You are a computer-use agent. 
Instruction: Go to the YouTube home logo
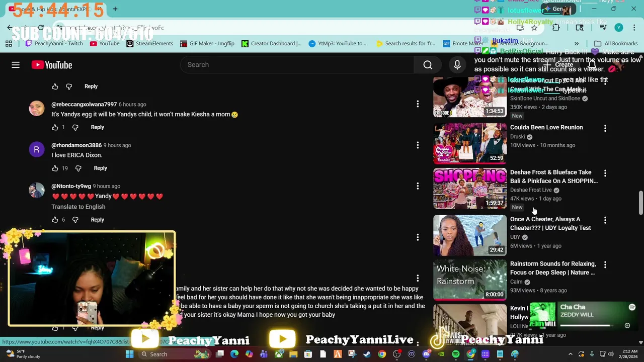pyautogui.click(x=52, y=65)
